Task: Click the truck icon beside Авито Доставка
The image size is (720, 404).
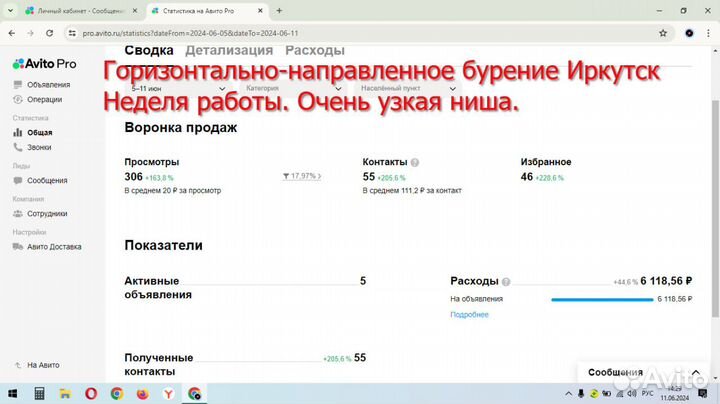Action: tap(17, 247)
